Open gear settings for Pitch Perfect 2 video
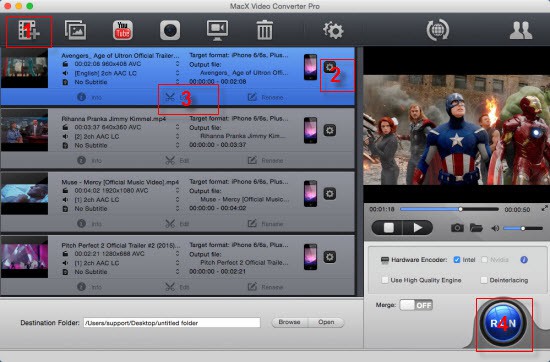The image size is (550, 362). tap(329, 257)
